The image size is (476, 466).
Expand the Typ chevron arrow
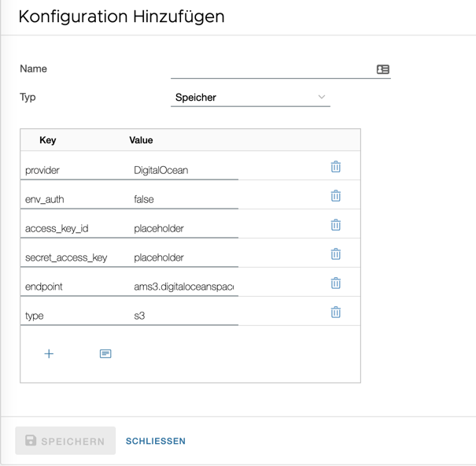(x=322, y=98)
